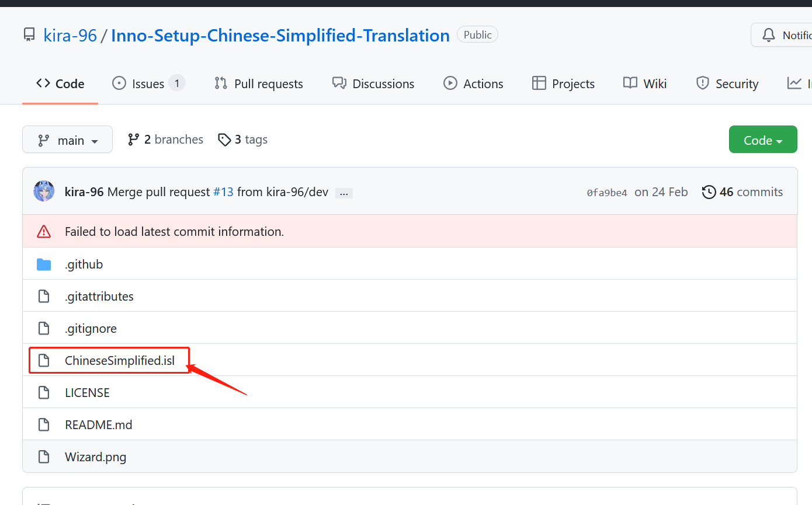Click the warning triangle in the error banner
812x505 pixels.
(44, 231)
